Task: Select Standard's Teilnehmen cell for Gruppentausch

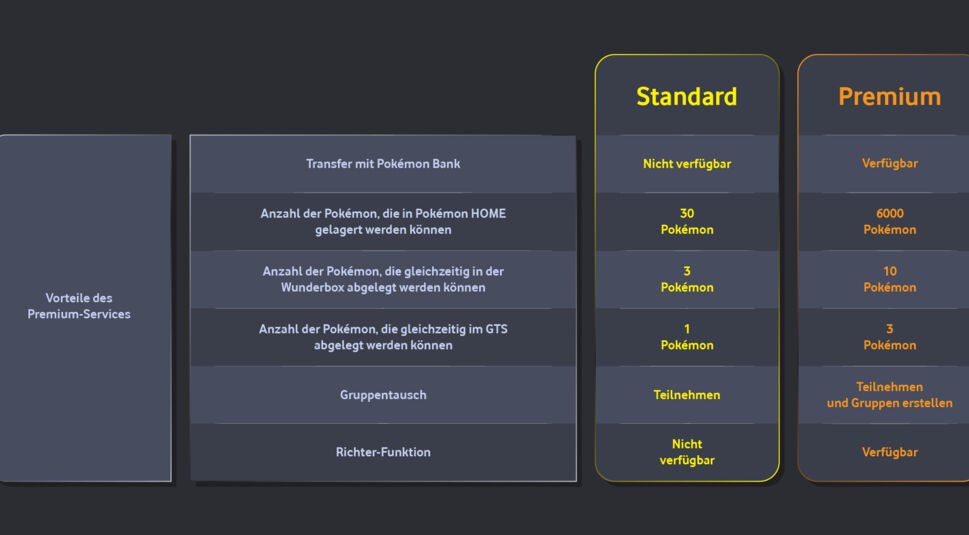Action: [x=686, y=395]
